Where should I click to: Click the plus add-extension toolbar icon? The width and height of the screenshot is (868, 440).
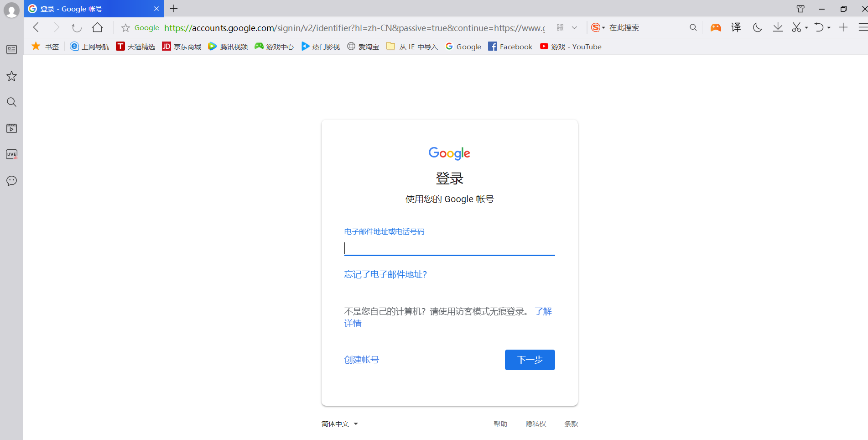click(x=843, y=27)
